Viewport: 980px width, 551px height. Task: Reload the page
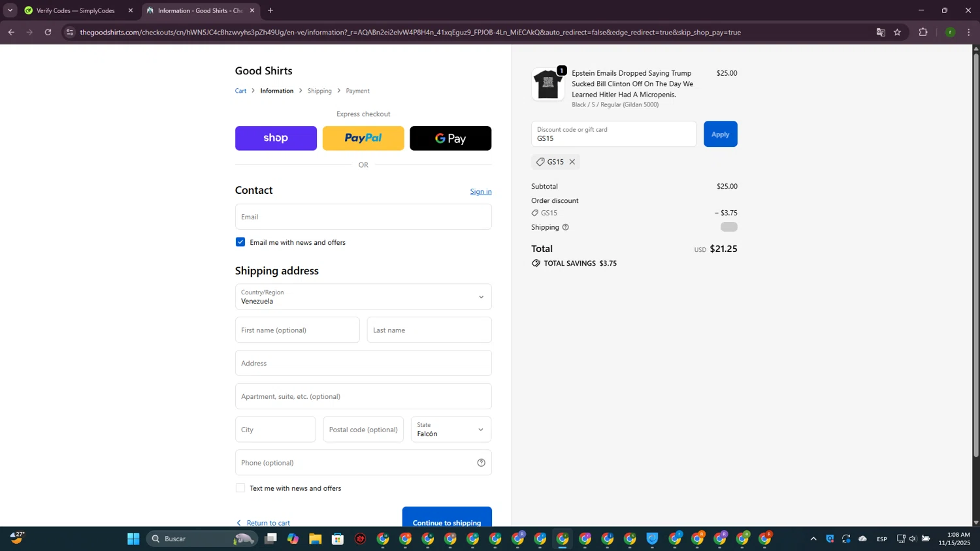point(48,32)
